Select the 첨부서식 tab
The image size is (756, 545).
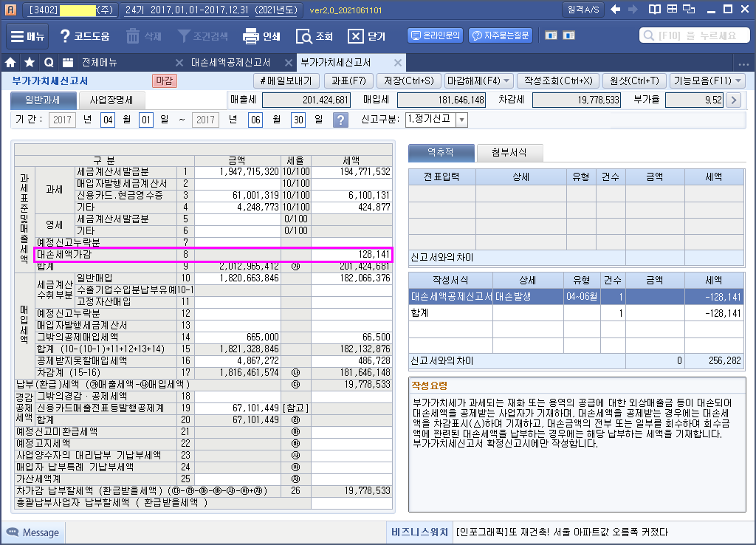(509, 153)
